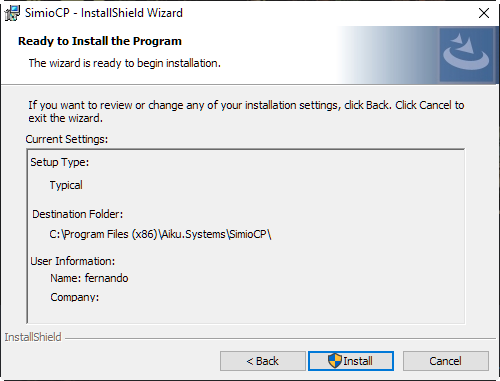
Task: Close the InstallShield Wizard window
Action: click(x=484, y=13)
